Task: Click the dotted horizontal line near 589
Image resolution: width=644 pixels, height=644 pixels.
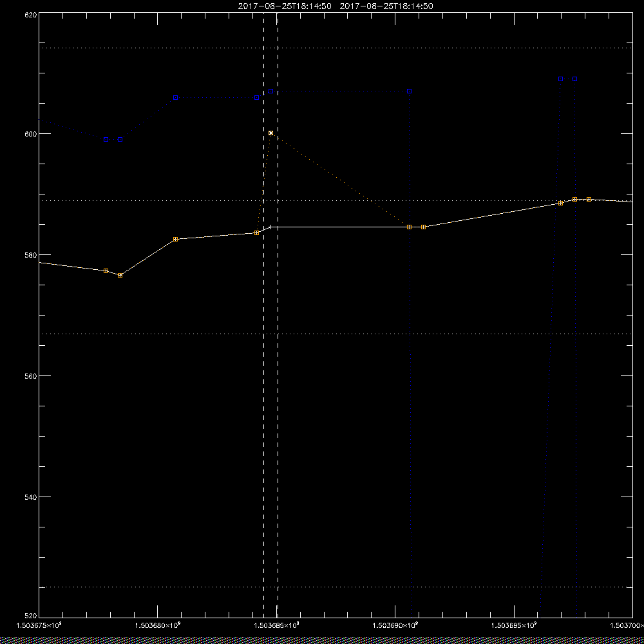Action: tap(335, 201)
